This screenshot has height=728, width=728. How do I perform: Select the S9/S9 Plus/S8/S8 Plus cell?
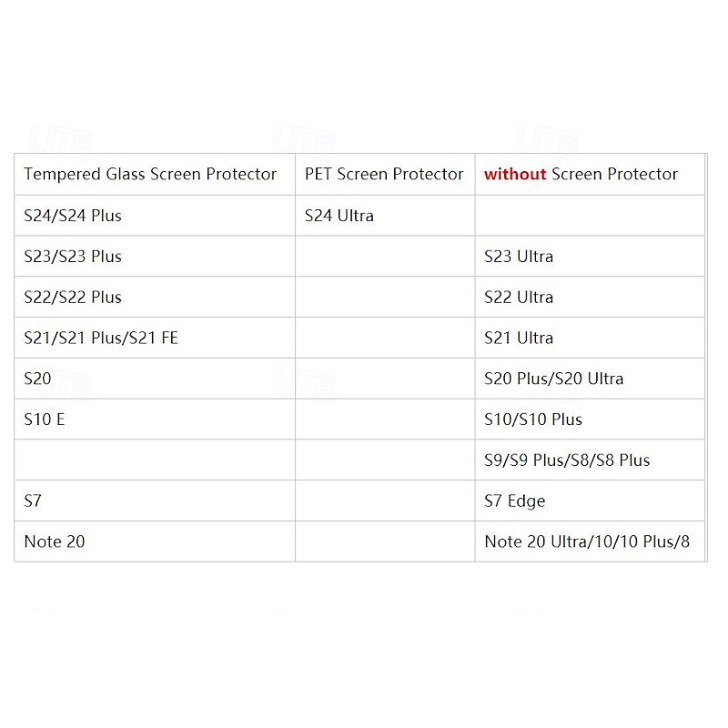567,460
